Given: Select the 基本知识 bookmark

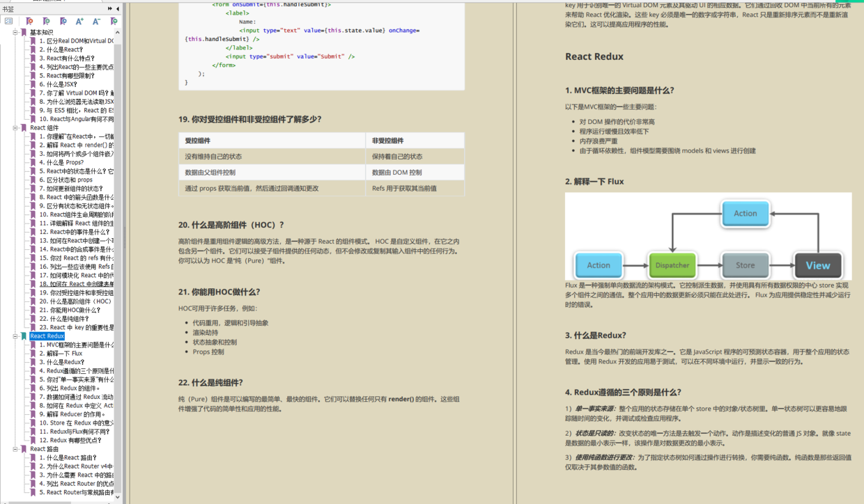Looking at the screenshot, I should [41, 32].
